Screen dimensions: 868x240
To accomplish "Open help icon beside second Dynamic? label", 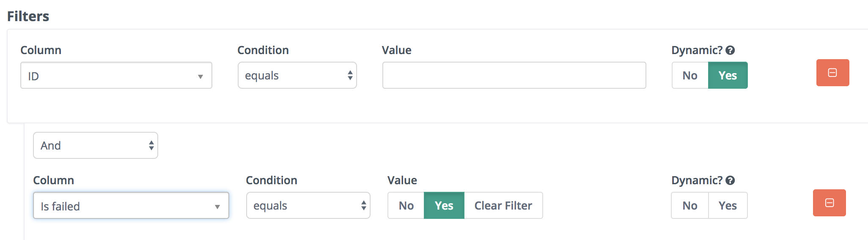I will (x=730, y=180).
